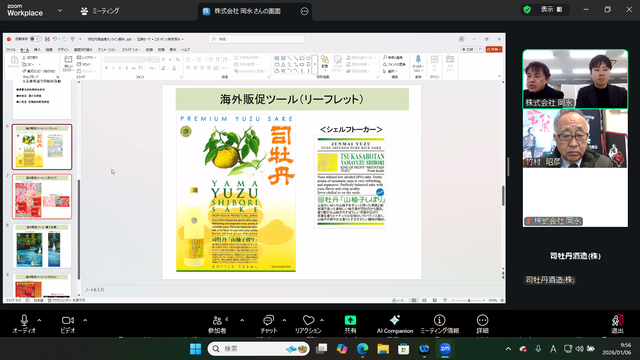Open Zoom audio settings via the microphone icon
640x360 pixels.
point(24,320)
